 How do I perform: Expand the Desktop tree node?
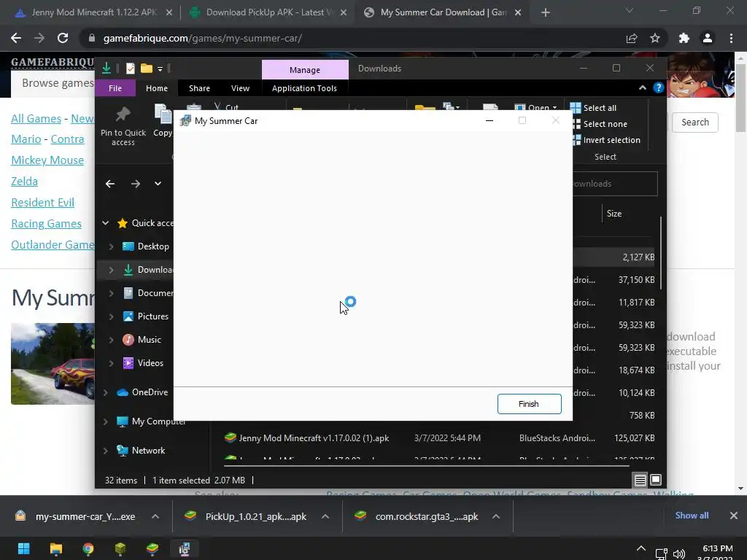[x=111, y=246]
